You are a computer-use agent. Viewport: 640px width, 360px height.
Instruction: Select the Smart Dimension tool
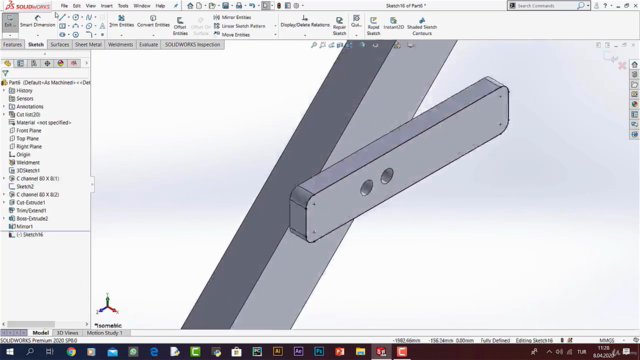coord(38,21)
